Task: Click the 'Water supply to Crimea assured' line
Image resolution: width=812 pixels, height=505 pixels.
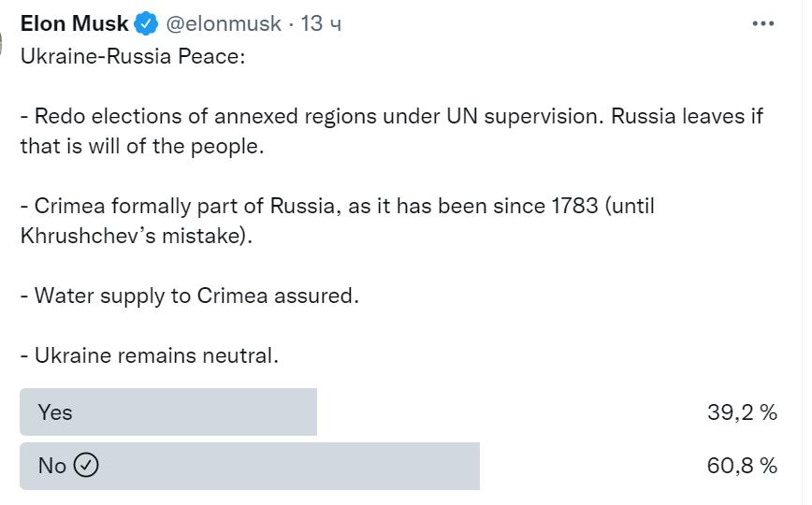Action: (x=189, y=296)
